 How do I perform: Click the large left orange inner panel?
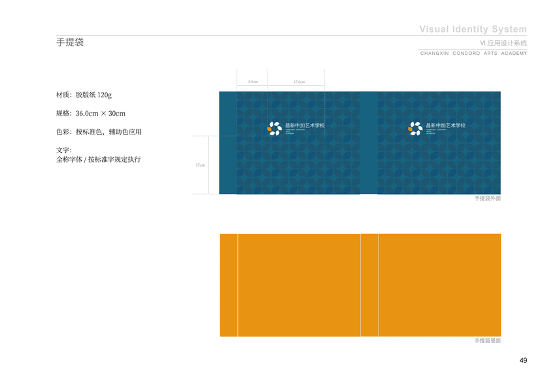(x=299, y=285)
